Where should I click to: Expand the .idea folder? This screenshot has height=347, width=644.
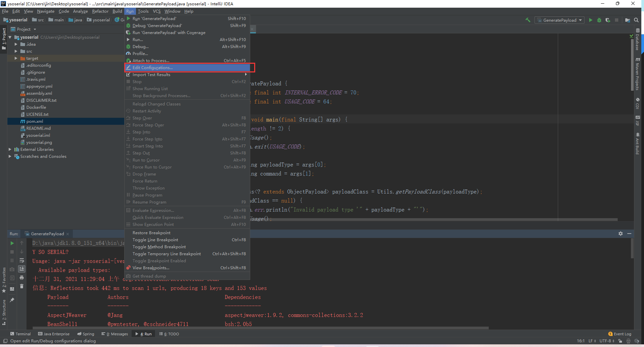(16, 44)
